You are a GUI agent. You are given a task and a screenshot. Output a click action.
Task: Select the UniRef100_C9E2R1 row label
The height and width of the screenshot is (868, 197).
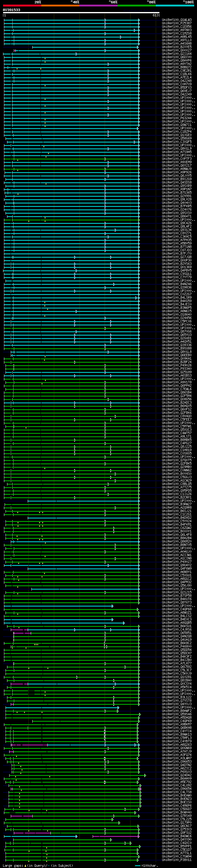tap(177, 71)
